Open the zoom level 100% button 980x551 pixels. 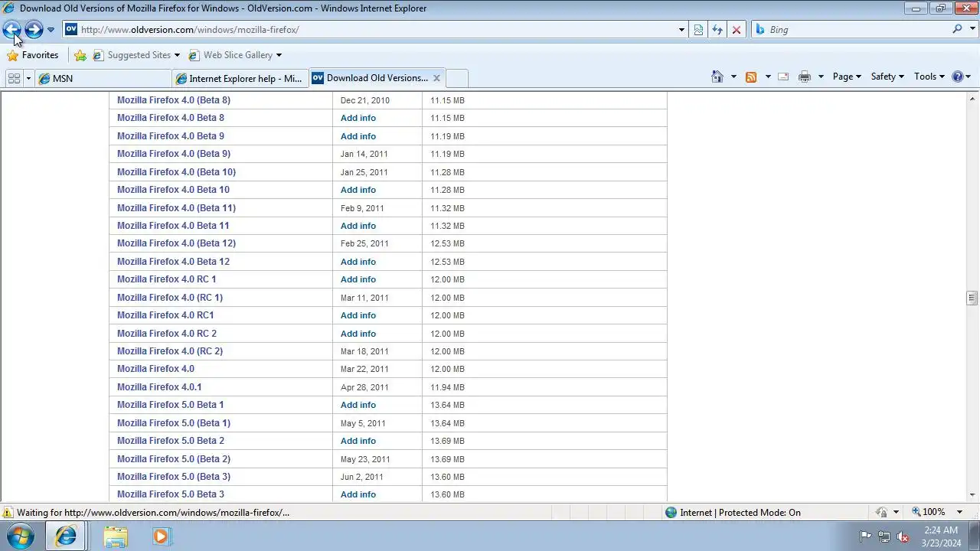pos(928,512)
